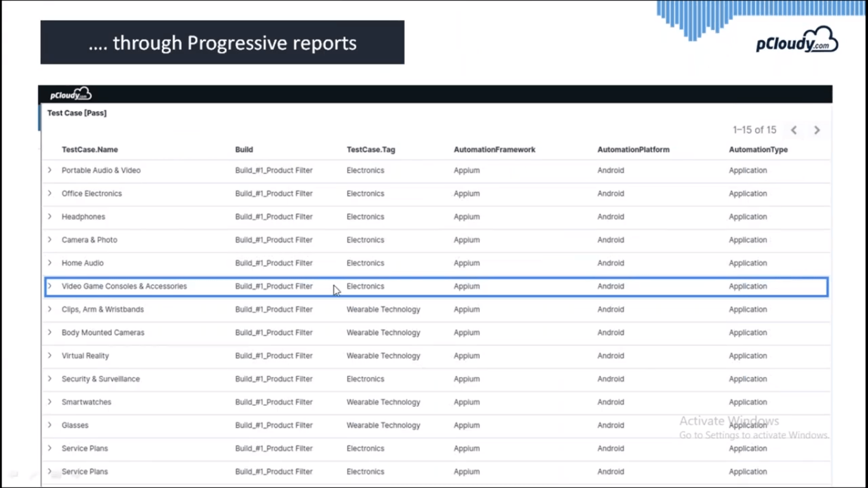Sort by the Build column header
Image resolution: width=868 pixels, height=488 pixels.
(244, 150)
